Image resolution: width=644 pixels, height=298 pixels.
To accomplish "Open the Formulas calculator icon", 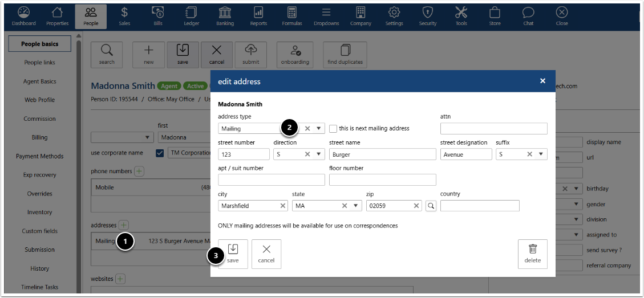I will 291,16.
